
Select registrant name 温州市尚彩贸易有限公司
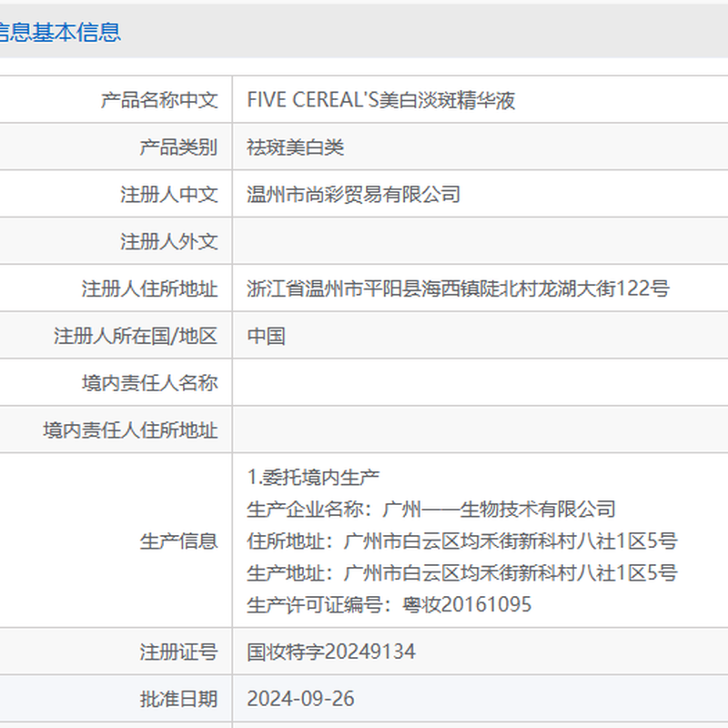[x=354, y=195]
